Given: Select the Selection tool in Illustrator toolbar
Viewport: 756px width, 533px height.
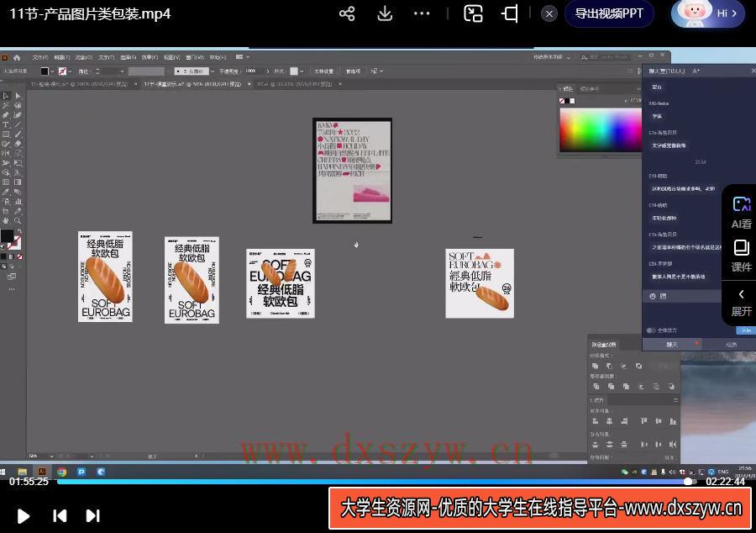Looking at the screenshot, I should 6,96.
